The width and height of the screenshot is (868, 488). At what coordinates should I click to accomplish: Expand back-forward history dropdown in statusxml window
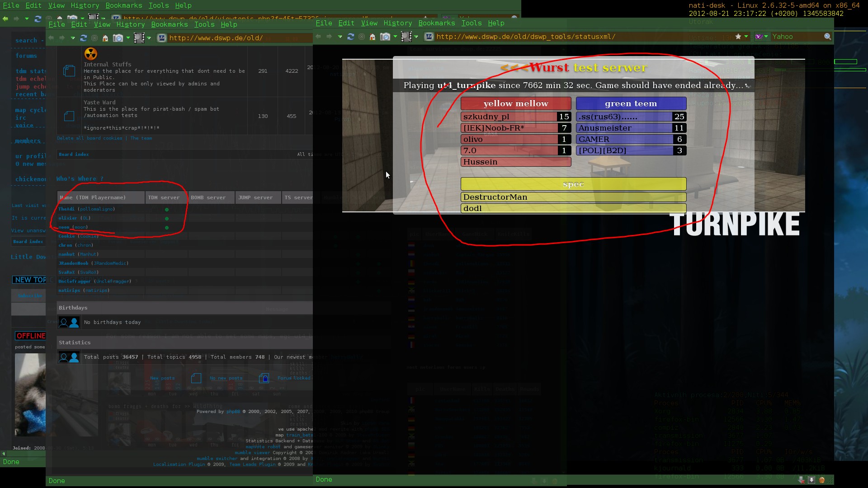coord(340,37)
